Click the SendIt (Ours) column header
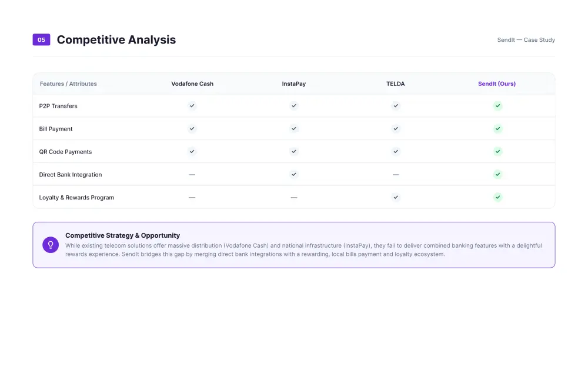The width and height of the screenshot is (588, 386). [497, 84]
